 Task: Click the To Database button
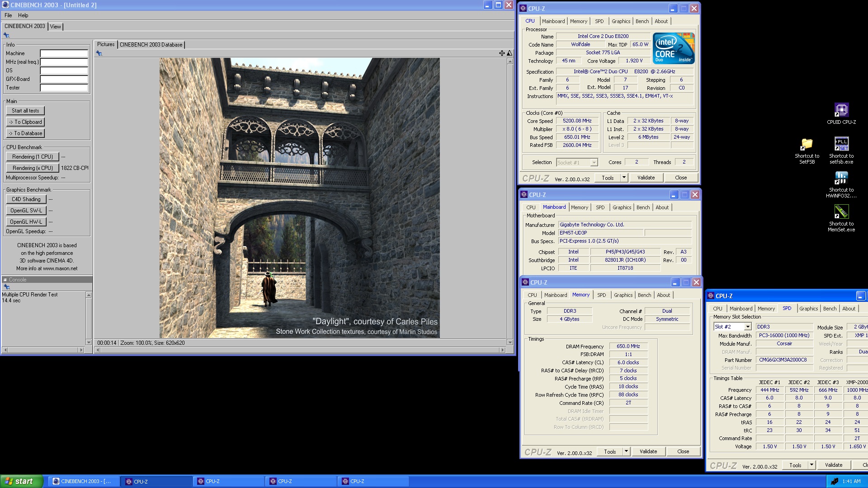pos(25,133)
